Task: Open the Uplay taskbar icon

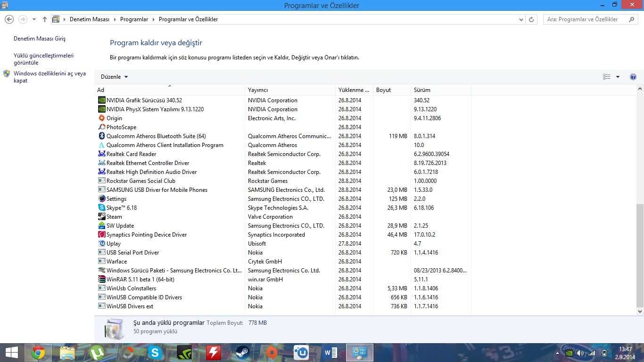Action: coord(301,353)
